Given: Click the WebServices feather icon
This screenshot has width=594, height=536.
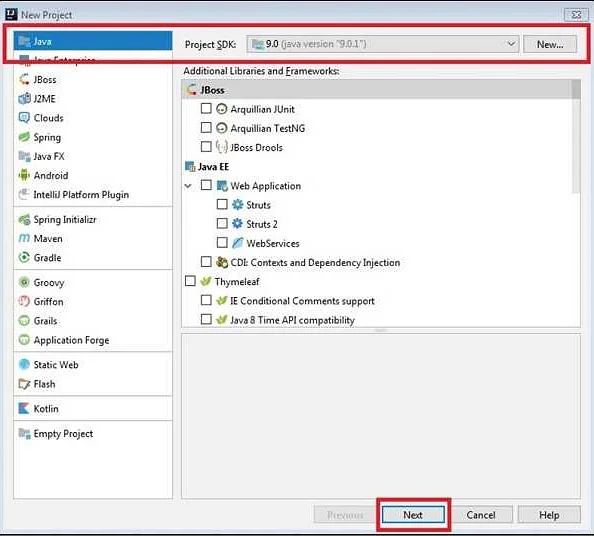Looking at the screenshot, I should click(238, 243).
